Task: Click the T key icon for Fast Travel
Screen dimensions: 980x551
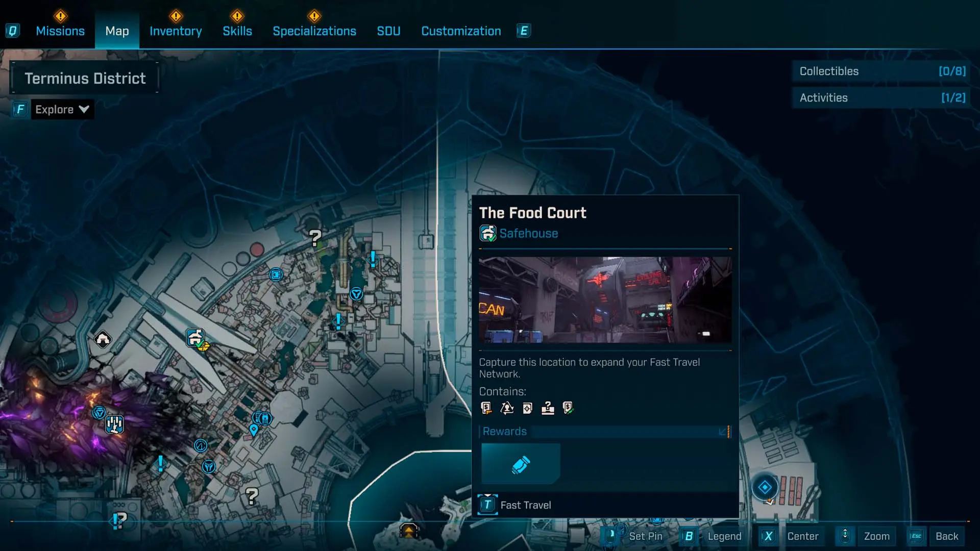Action: pyautogui.click(x=487, y=505)
